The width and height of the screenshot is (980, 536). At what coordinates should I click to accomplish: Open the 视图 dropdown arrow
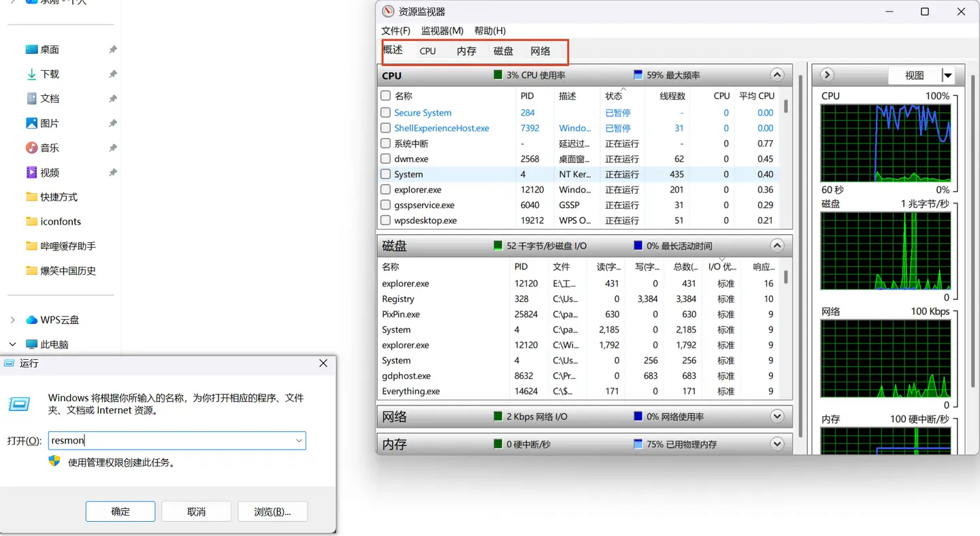coord(947,76)
